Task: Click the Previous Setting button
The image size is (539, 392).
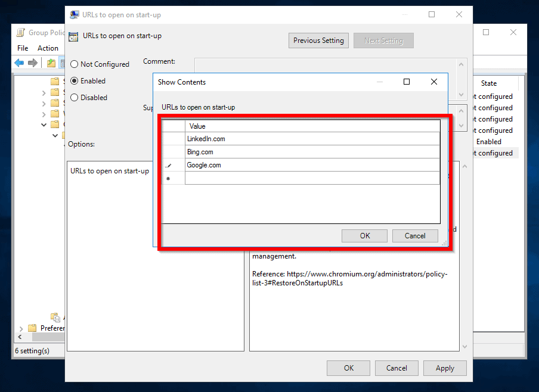Action: coord(318,41)
